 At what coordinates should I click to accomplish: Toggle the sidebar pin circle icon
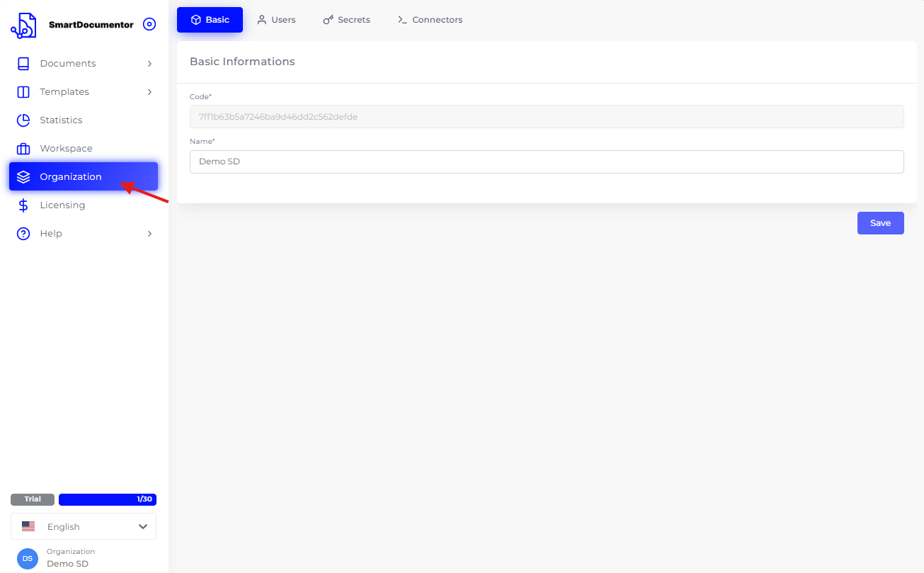coord(149,24)
